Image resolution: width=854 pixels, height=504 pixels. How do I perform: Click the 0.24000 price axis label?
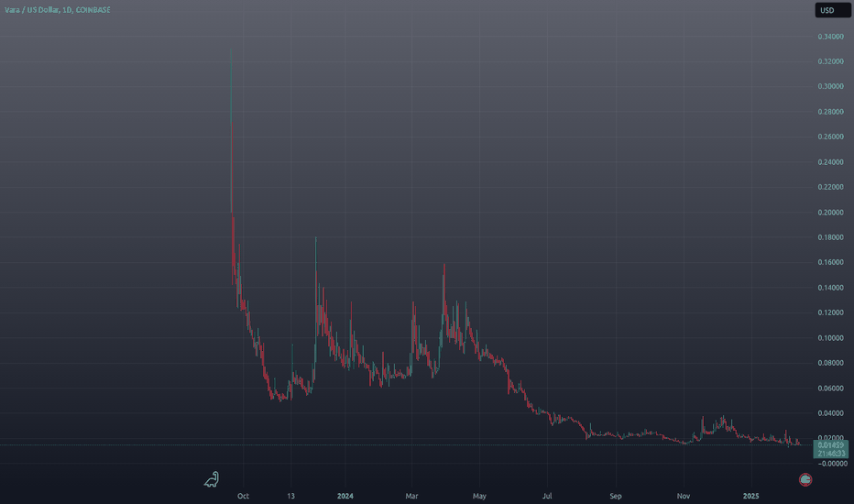[x=830, y=162]
